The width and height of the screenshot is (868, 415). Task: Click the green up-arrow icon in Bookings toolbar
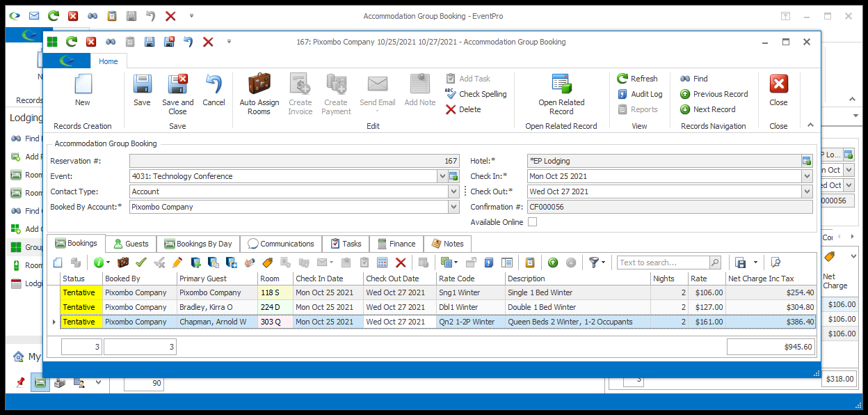click(x=552, y=263)
